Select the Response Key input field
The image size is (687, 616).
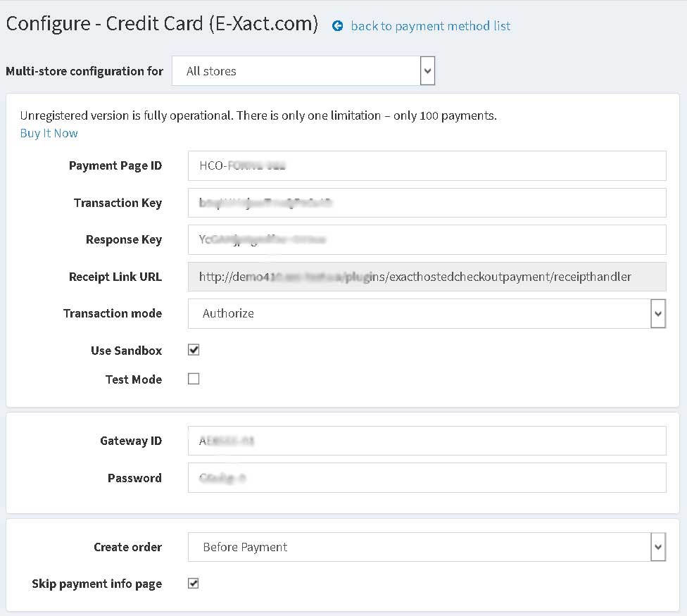coord(427,239)
